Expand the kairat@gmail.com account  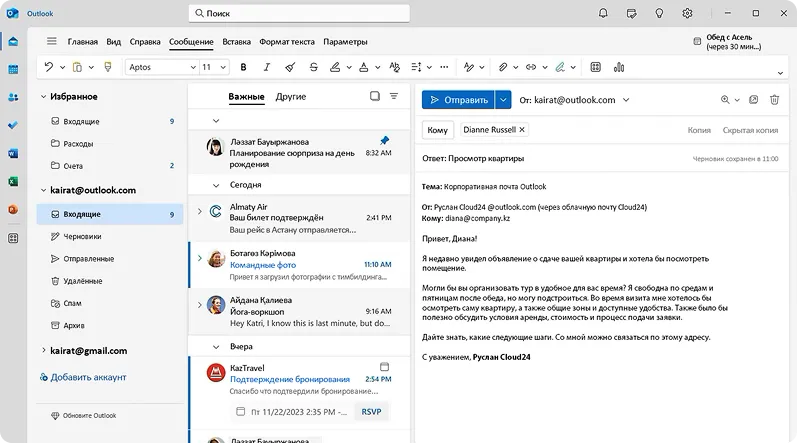coord(44,350)
